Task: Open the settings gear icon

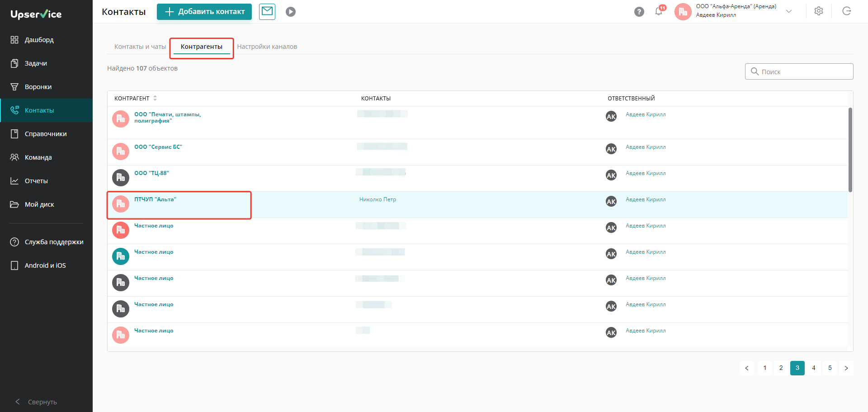Action: coord(819,11)
